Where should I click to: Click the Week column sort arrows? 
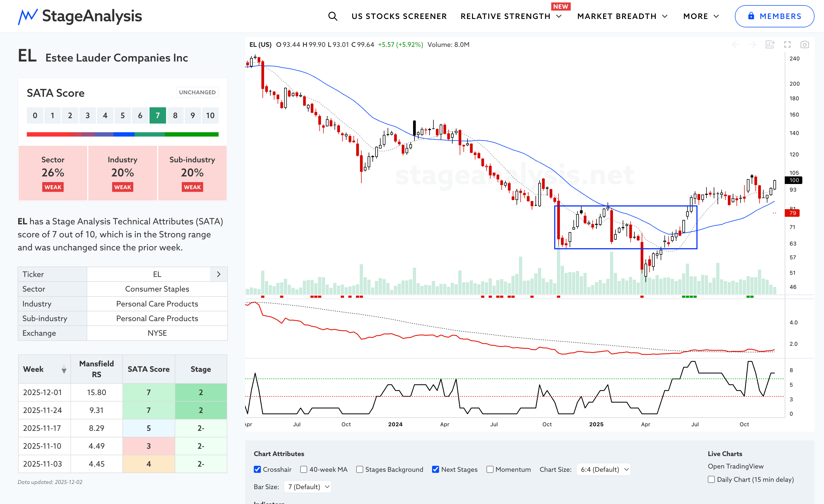64,369
